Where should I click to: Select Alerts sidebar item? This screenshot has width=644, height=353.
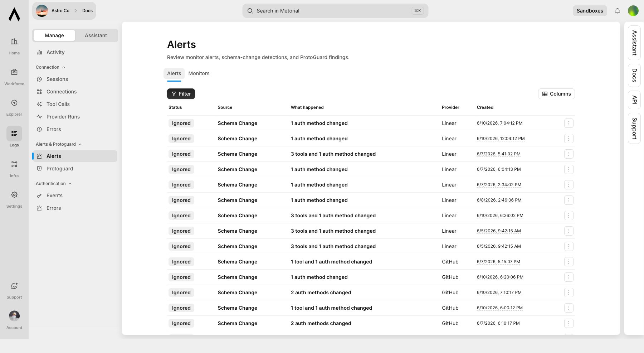coord(75,156)
